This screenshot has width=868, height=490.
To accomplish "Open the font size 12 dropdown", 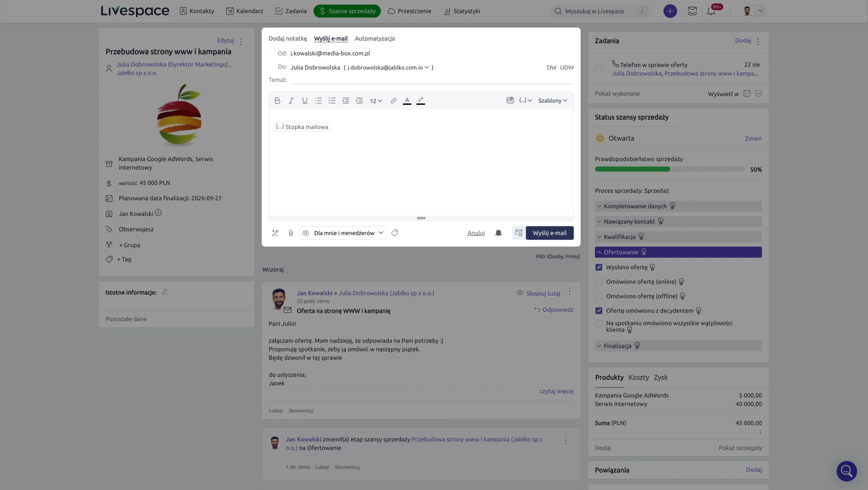I will point(376,101).
